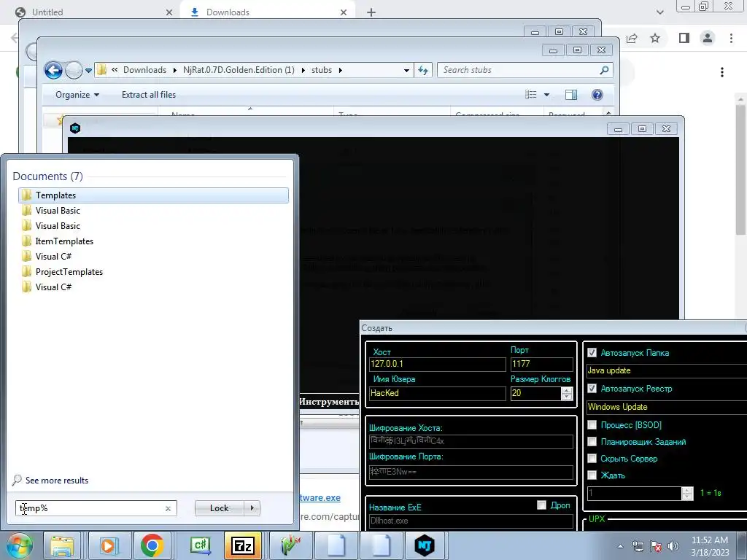Click the Windows Update registry name field
The image size is (747, 560).
pyautogui.click(x=667, y=407)
